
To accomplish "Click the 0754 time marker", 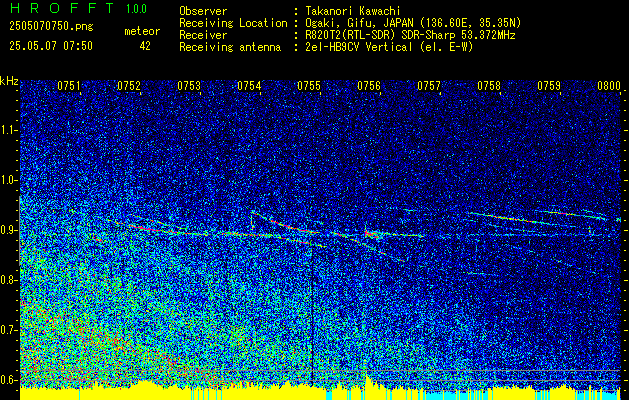I will click(x=249, y=86).
